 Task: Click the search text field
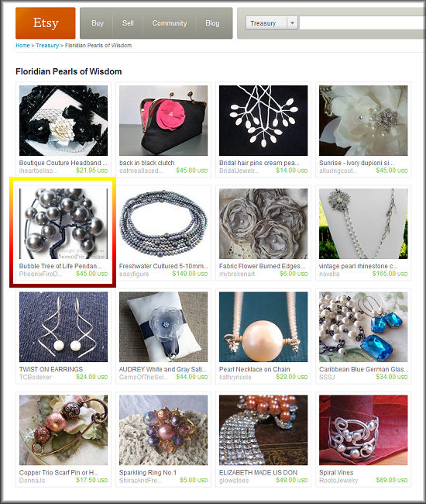362,23
